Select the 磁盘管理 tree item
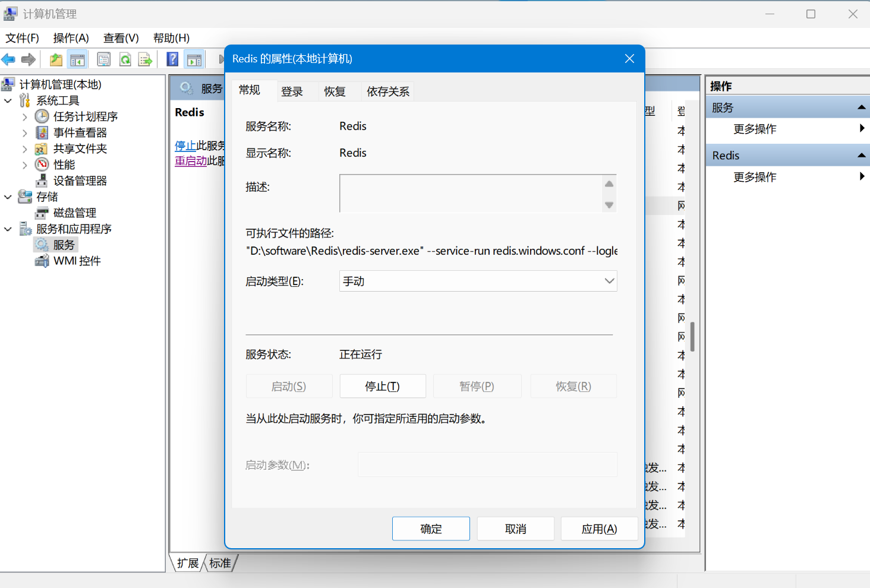870x588 pixels. [75, 213]
